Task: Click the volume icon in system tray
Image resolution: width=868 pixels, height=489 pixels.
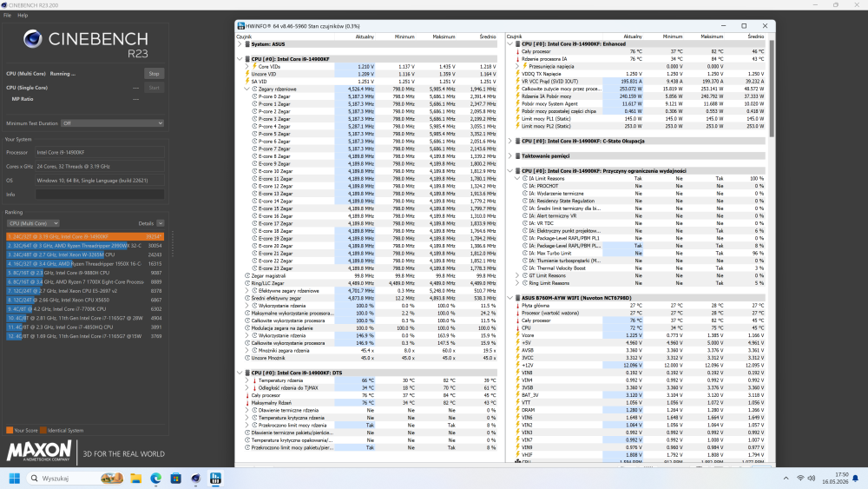Action: [x=812, y=478]
